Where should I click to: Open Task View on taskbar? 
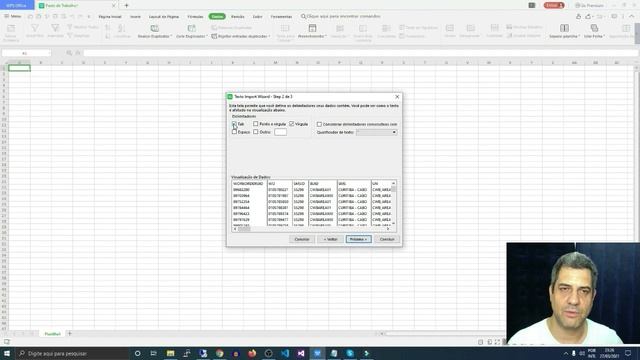[153, 353]
